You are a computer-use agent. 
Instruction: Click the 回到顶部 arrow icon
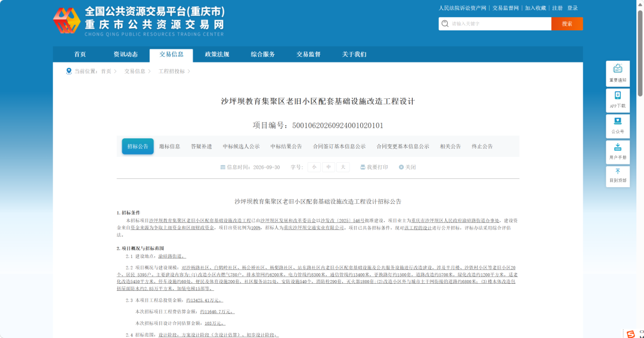coord(618,172)
